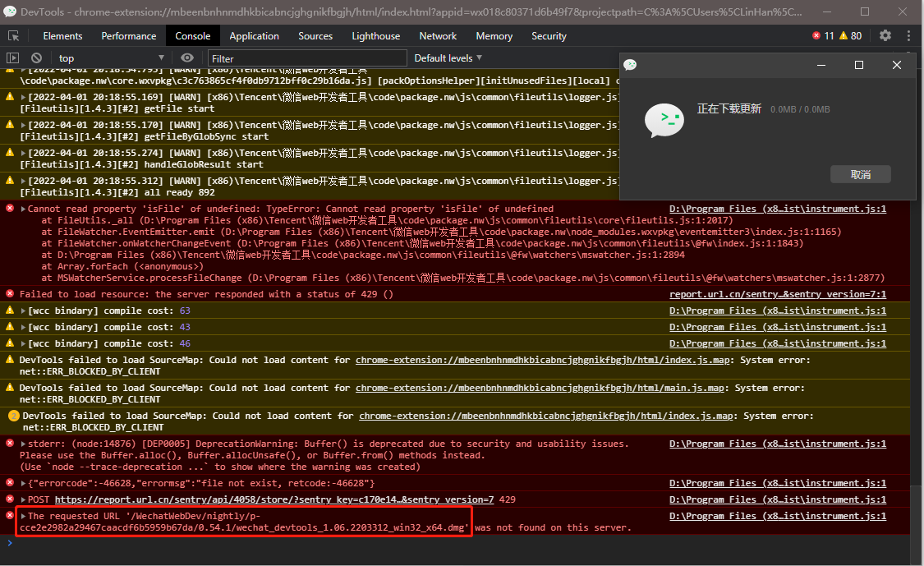Click the small WeChat icon in dialog title bar
The height and width of the screenshot is (566, 924).
pos(630,64)
